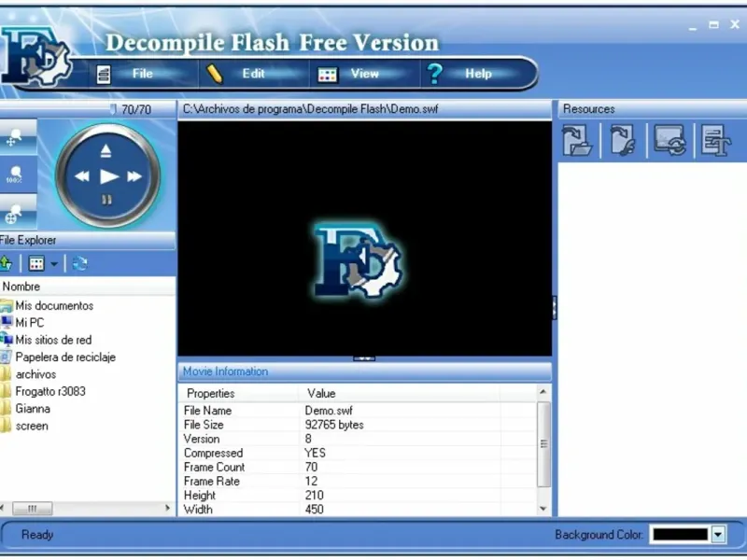
Task: Go up one folder level in File Explorer
Action: [x=7, y=263]
